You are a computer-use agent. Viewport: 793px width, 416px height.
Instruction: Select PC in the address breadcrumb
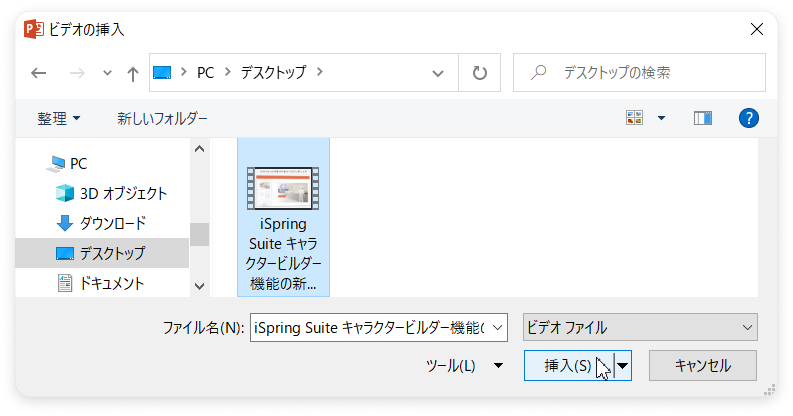(x=205, y=73)
